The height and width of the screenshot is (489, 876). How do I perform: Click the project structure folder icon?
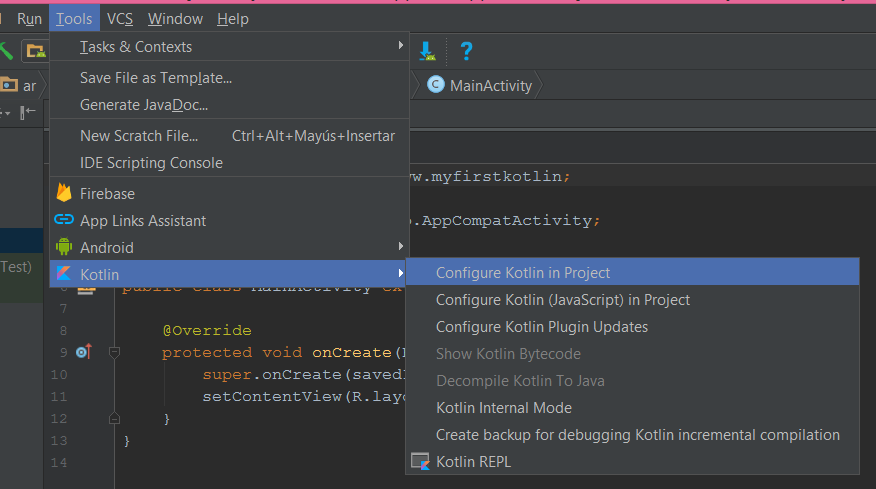tap(35, 51)
